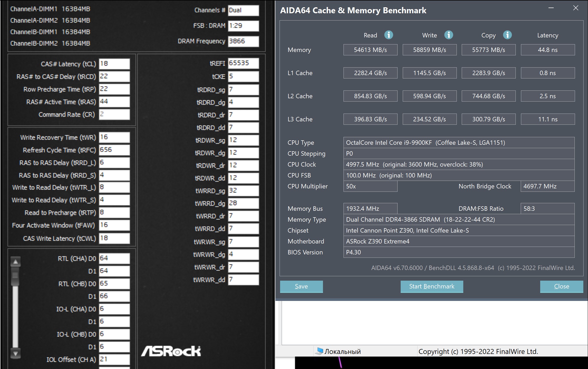Viewport: 588px width, 369px height.
Task: Click the Memory Latency result box
Action: click(547, 50)
